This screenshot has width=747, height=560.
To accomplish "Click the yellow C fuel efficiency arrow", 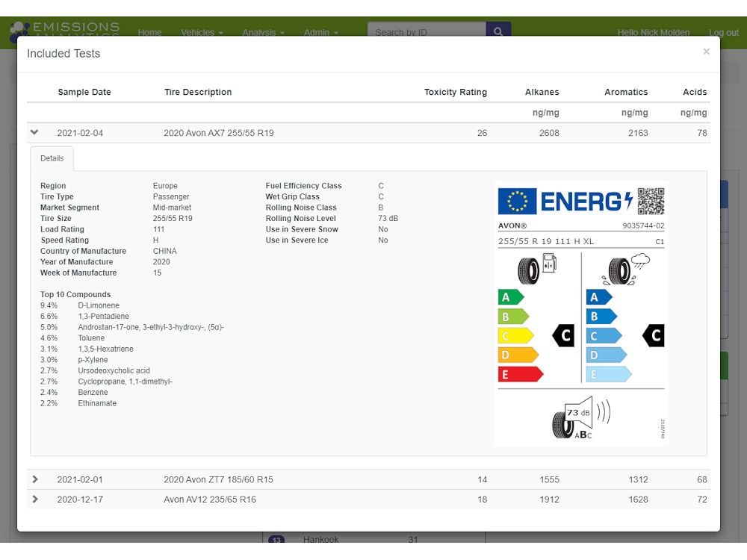I will point(515,336).
